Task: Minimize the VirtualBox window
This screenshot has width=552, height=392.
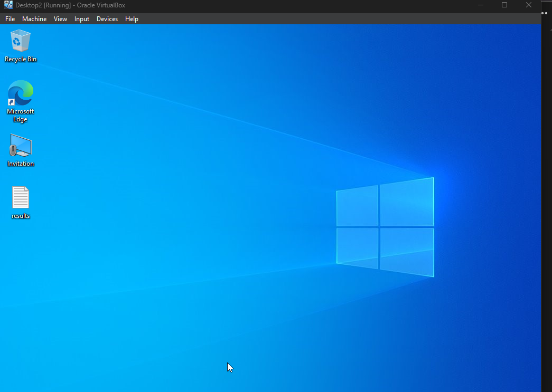Action: [481, 5]
